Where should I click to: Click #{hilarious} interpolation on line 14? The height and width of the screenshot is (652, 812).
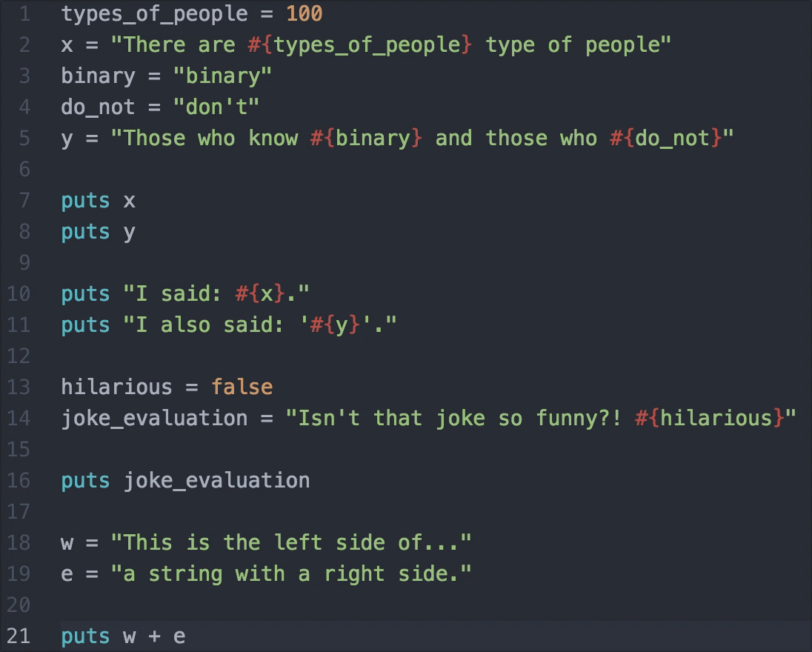(710, 419)
